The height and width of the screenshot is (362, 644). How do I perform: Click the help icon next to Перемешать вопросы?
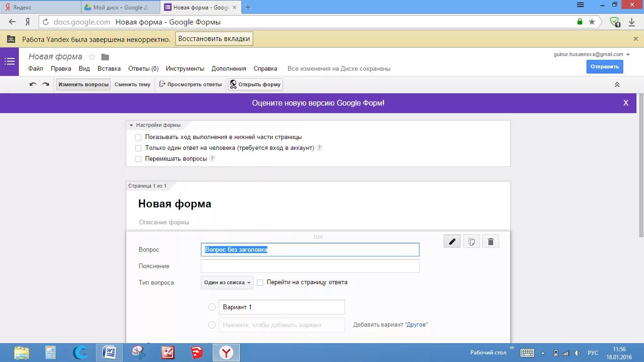click(212, 159)
